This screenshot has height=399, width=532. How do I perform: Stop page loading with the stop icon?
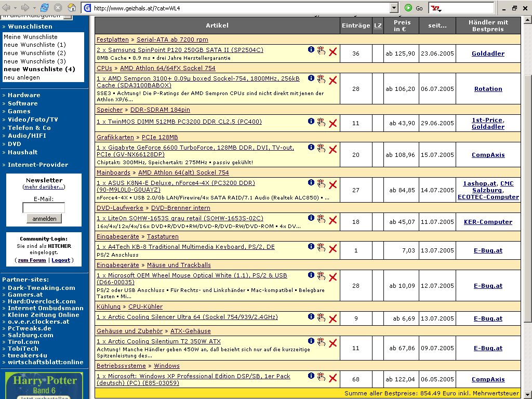pyautogui.click(x=58, y=7)
